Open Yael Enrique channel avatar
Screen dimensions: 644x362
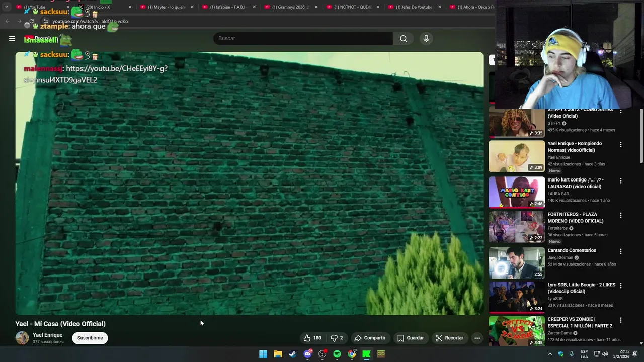tap(22, 338)
